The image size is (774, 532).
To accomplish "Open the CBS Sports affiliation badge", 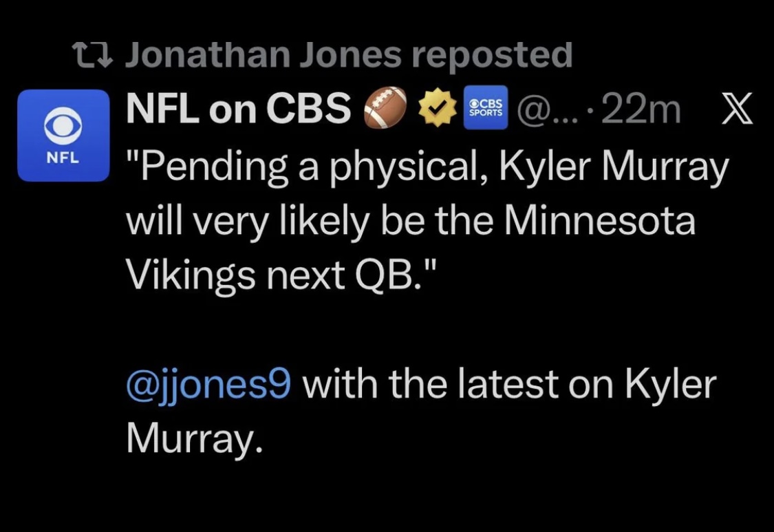I will click(486, 108).
